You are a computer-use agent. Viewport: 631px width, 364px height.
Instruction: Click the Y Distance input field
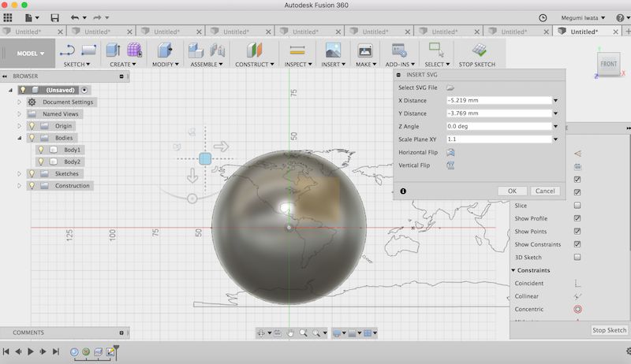pos(499,113)
